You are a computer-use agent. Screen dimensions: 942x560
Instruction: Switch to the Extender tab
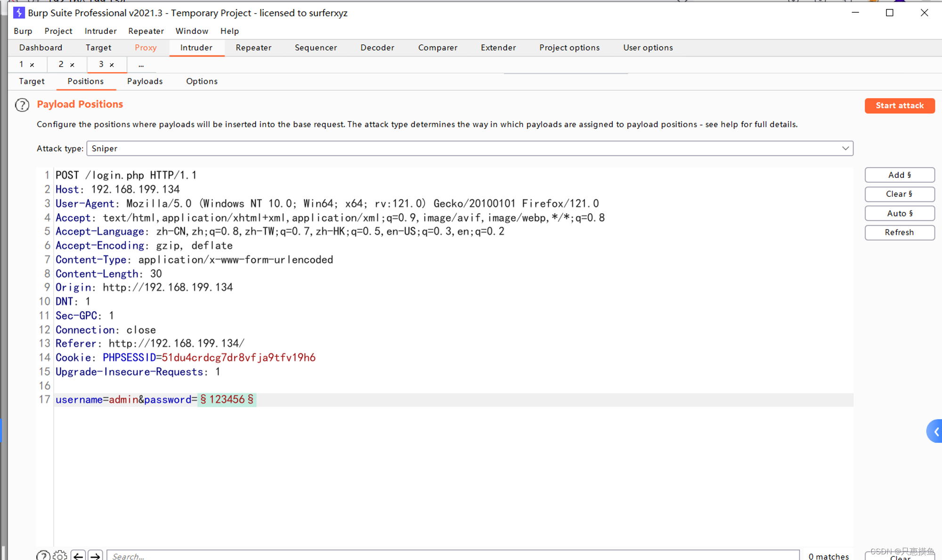tap(498, 48)
